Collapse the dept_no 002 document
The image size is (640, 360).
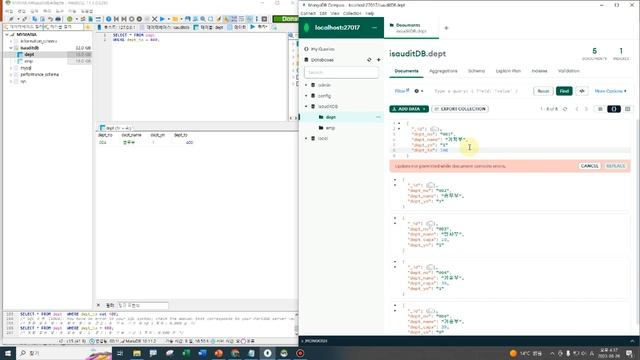(395, 180)
